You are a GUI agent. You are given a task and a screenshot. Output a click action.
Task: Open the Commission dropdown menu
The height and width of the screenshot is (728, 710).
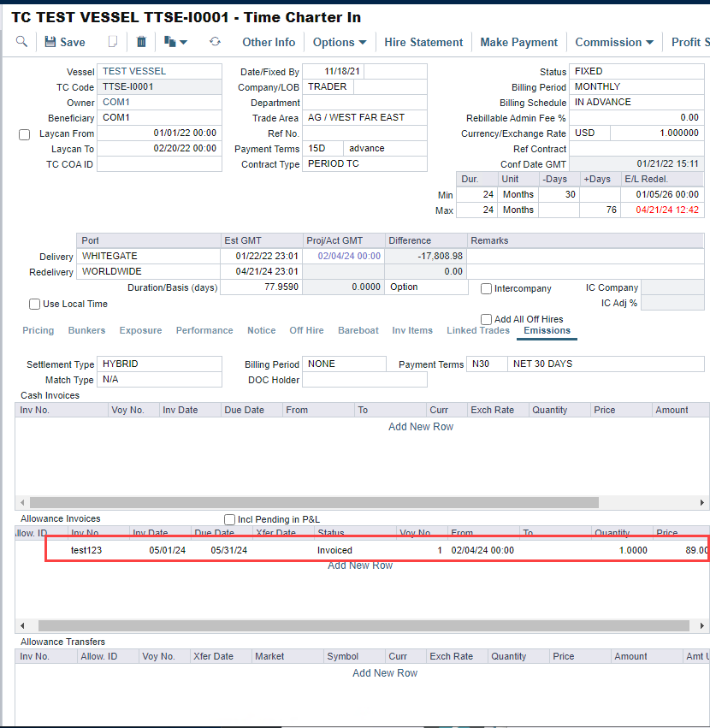(x=613, y=42)
